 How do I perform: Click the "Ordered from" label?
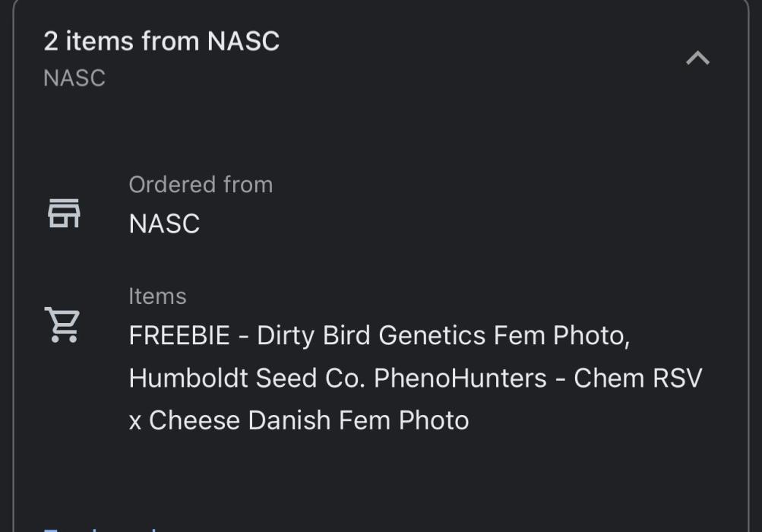(x=201, y=185)
